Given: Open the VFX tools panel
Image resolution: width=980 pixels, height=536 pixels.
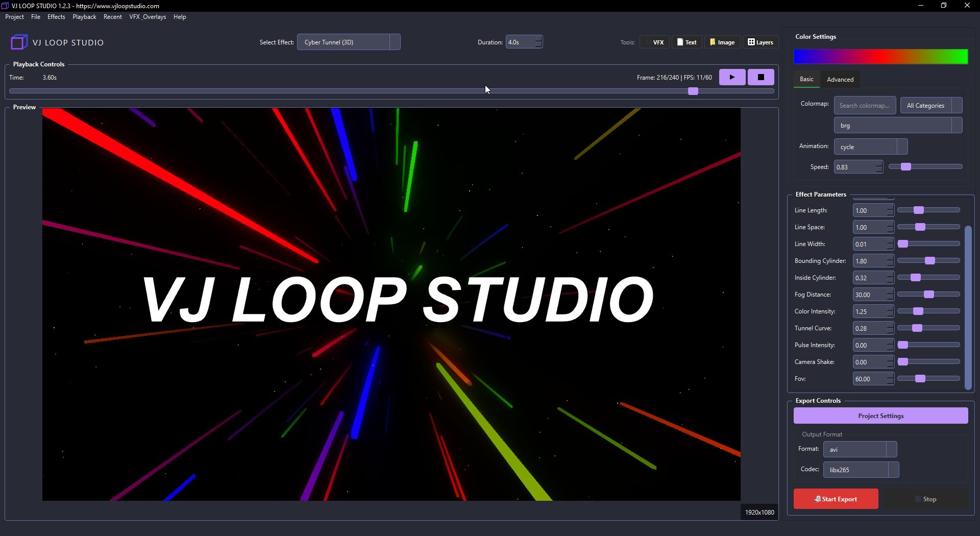Looking at the screenshot, I should (654, 42).
